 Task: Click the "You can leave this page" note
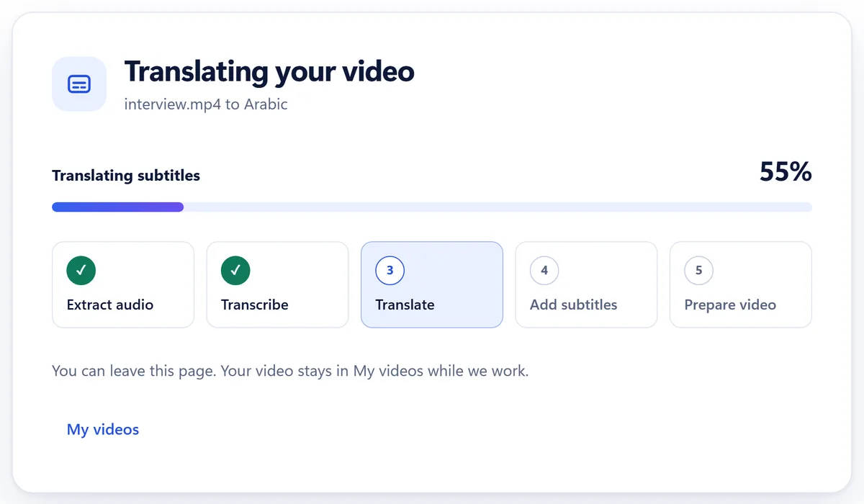click(290, 372)
